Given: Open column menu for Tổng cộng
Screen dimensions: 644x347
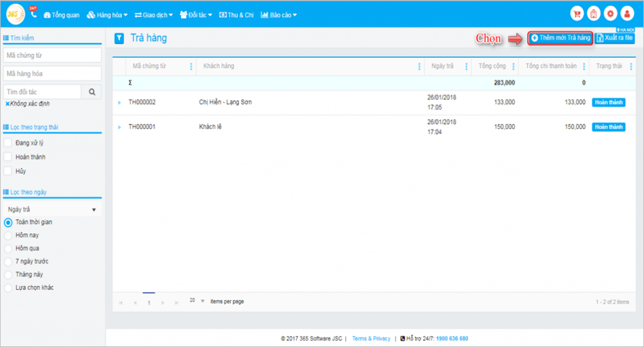Looking at the screenshot, I should [x=513, y=66].
